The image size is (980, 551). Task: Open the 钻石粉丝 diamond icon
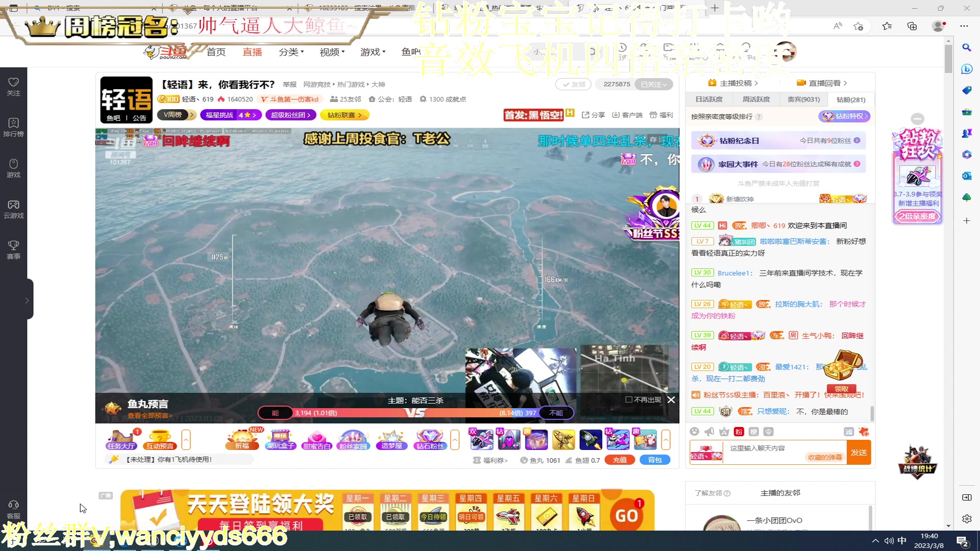[430, 439]
